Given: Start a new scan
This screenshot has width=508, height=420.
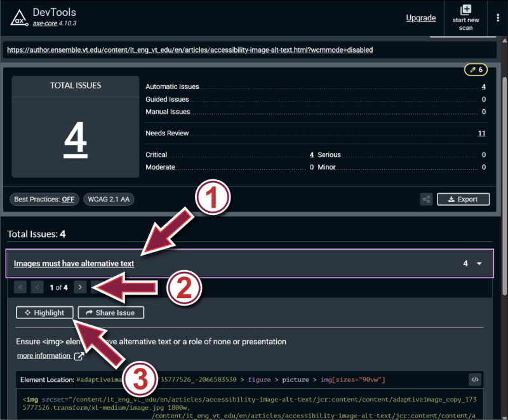Looking at the screenshot, I should point(465,17).
